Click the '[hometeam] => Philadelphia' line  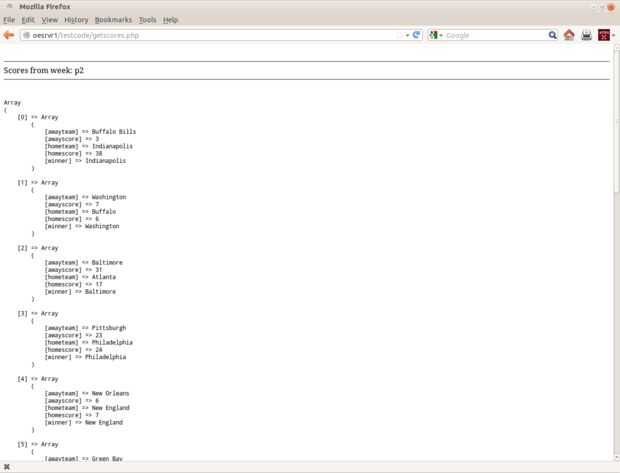coord(89,342)
